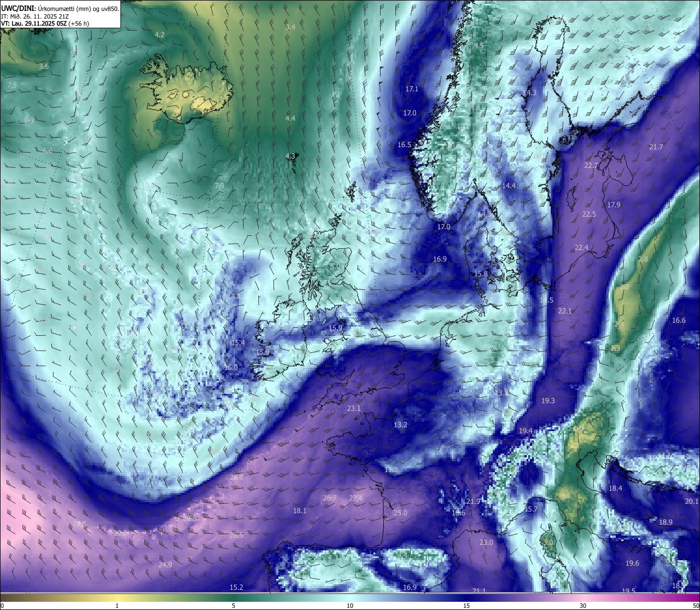Click the '1' tick label on color scale
The height and width of the screenshot is (610, 700).
117,606
